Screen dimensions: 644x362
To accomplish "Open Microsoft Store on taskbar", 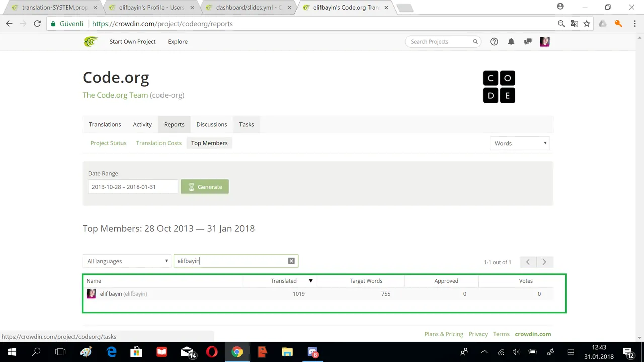I will pyautogui.click(x=136, y=352).
